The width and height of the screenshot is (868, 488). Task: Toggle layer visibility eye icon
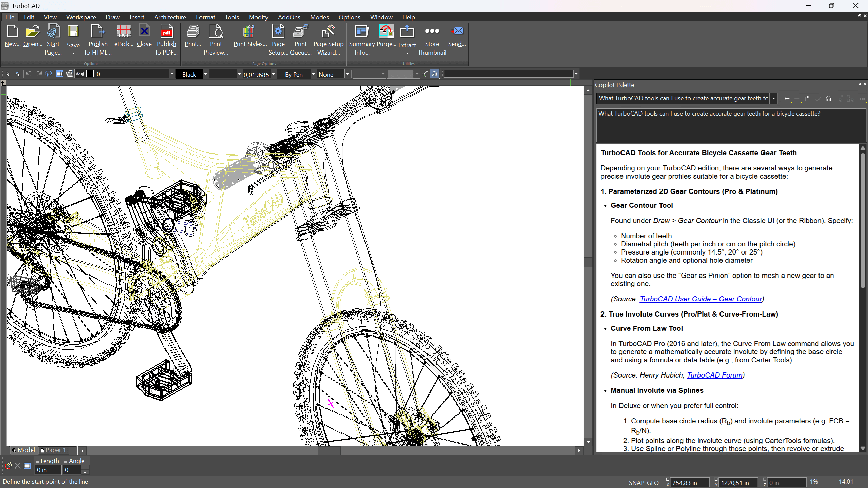[78, 74]
